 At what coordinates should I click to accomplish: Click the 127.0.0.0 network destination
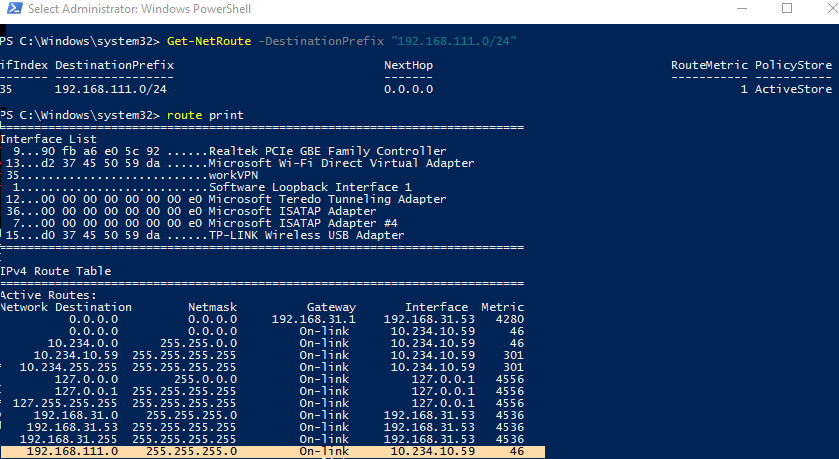[x=86, y=379]
